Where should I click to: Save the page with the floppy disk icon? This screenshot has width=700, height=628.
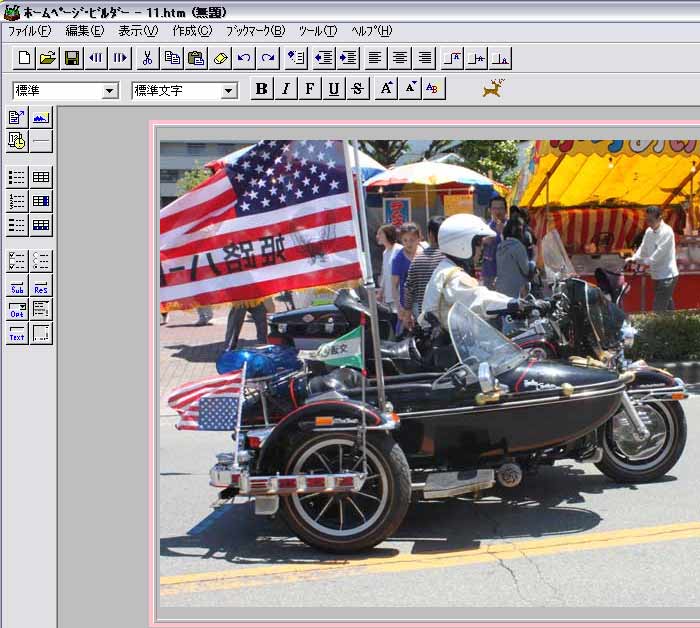point(71,58)
